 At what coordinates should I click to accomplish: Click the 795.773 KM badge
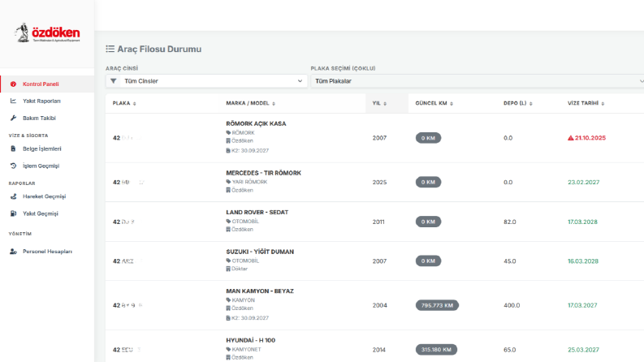pyautogui.click(x=437, y=305)
